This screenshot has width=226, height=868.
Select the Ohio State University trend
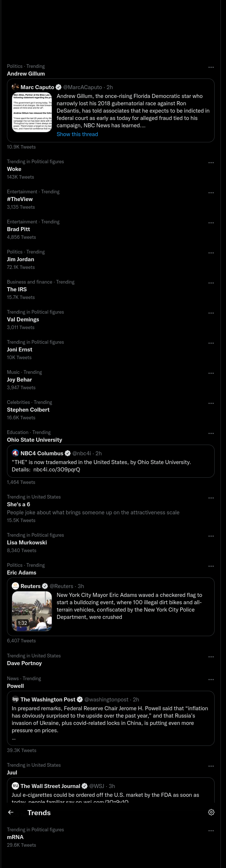(34, 440)
